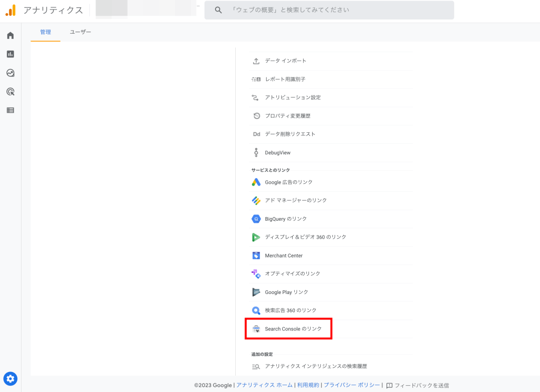Click the Search Ads 360 icon
540x392 pixels.
(256, 310)
